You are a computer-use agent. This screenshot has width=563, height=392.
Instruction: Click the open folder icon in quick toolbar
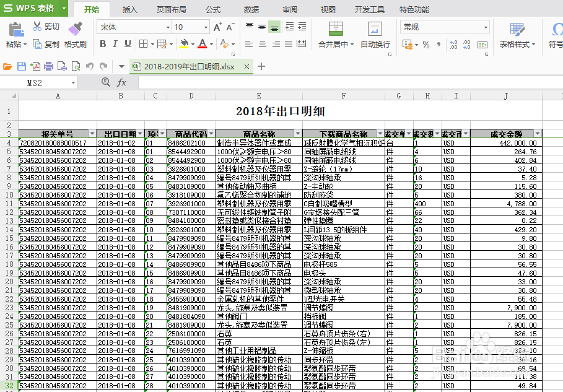coord(7,66)
